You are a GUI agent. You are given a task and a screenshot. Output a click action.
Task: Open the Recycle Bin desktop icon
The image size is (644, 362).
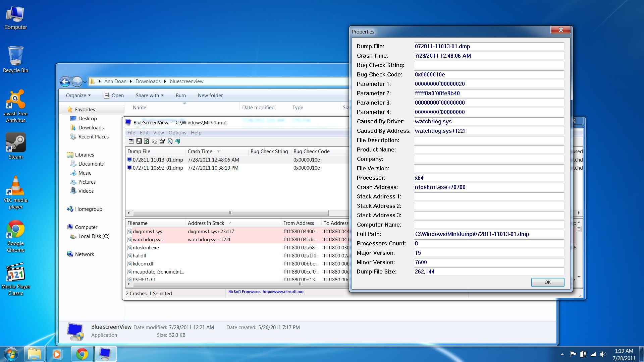tap(15, 60)
